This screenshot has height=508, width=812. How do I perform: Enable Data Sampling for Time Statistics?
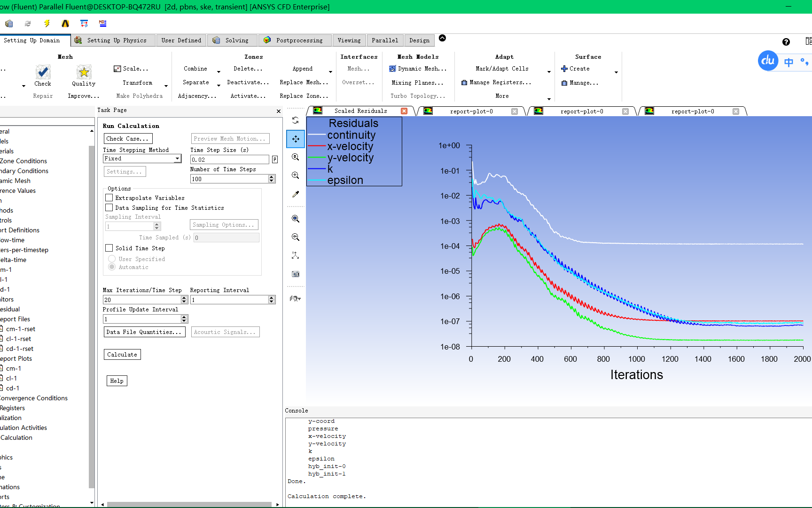[x=109, y=208]
